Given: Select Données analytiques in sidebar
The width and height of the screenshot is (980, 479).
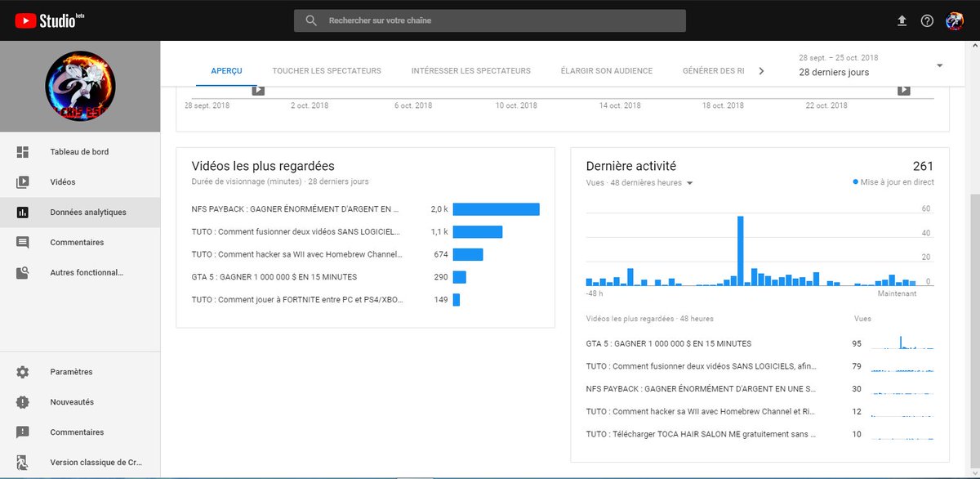Looking at the screenshot, I should [x=80, y=213].
